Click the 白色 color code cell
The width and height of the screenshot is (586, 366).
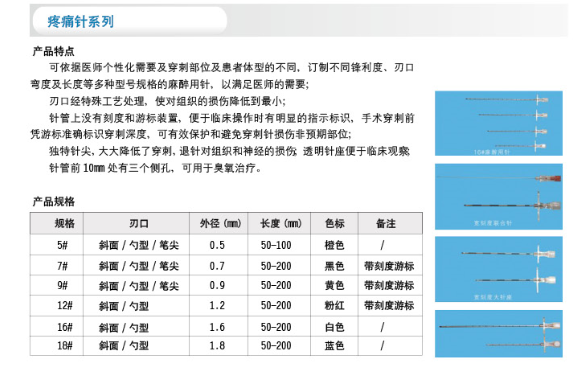pyautogui.click(x=334, y=327)
